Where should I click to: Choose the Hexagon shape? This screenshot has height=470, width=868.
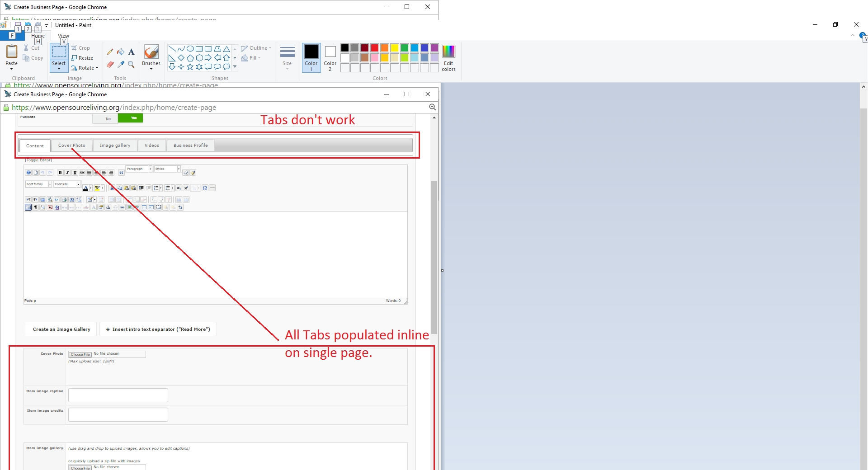click(199, 58)
